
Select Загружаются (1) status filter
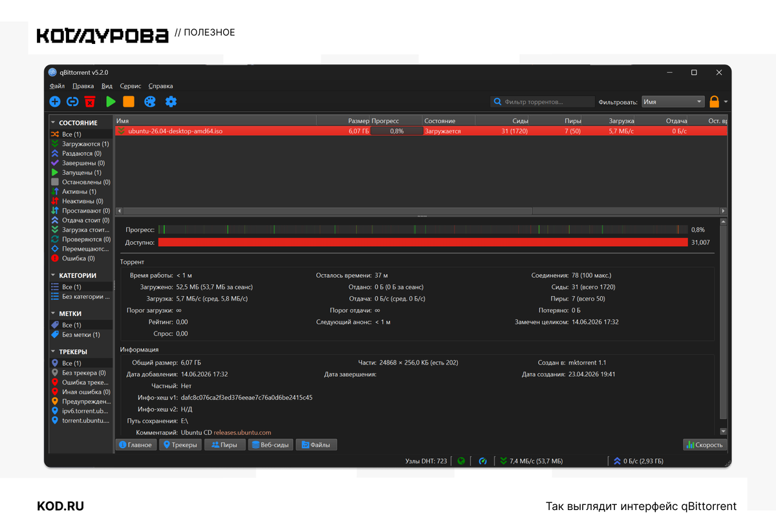point(81,144)
